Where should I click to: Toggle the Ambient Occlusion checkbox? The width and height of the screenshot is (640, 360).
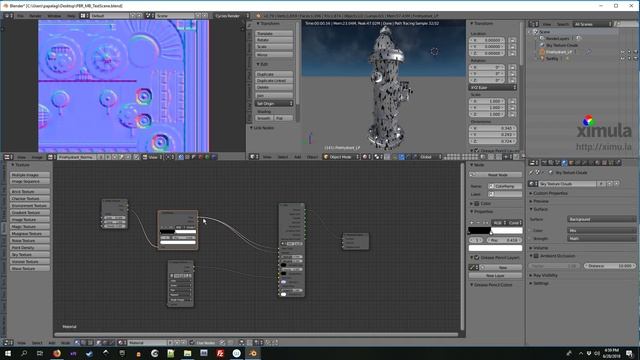tap(537, 256)
